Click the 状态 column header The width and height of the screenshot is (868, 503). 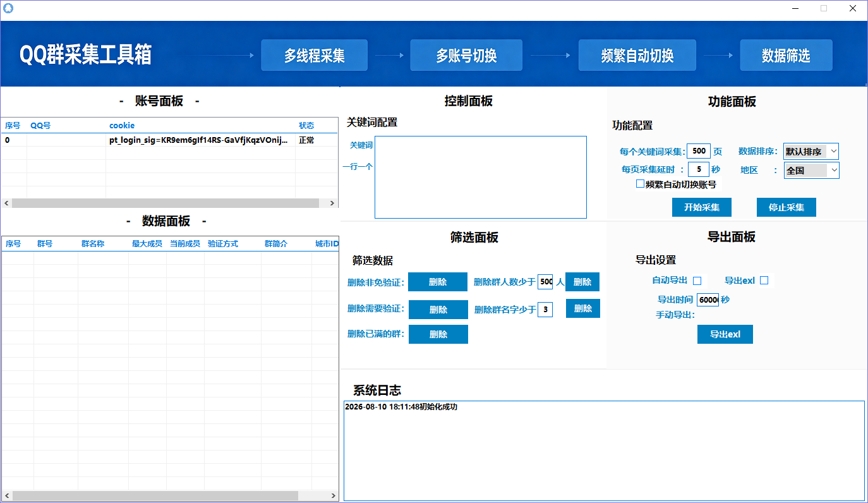click(316, 125)
